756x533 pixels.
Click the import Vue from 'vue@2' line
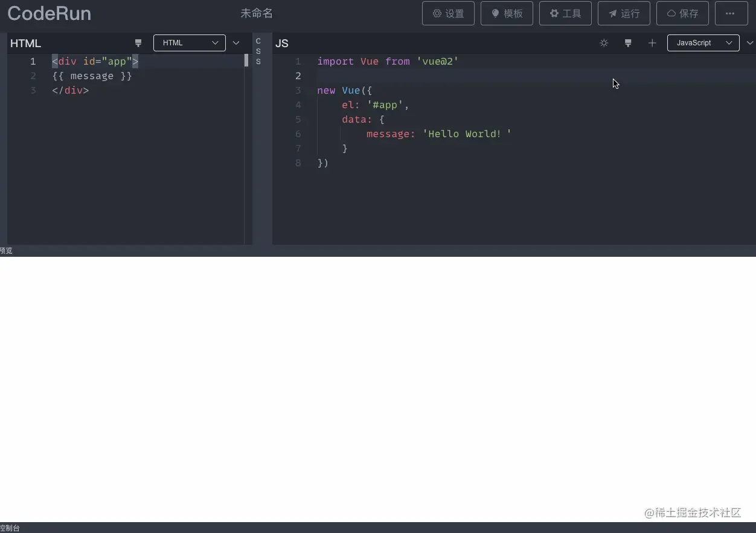(x=388, y=61)
